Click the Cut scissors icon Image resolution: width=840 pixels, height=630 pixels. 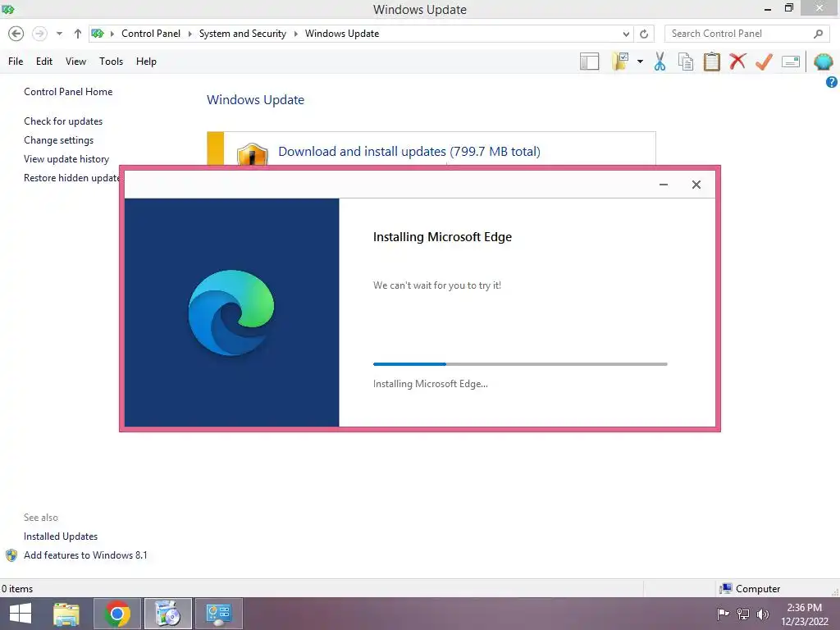660,62
